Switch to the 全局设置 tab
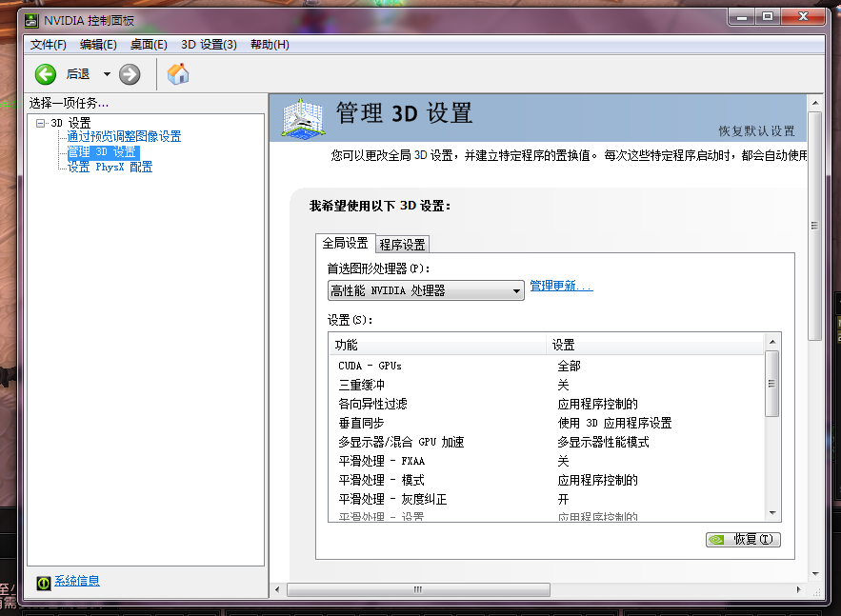 point(345,244)
